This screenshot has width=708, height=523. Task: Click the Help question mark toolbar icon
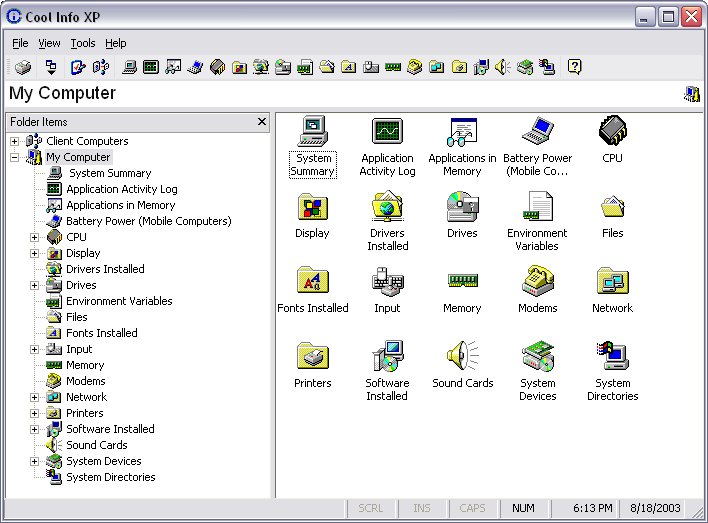pyautogui.click(x=574, y=67)
